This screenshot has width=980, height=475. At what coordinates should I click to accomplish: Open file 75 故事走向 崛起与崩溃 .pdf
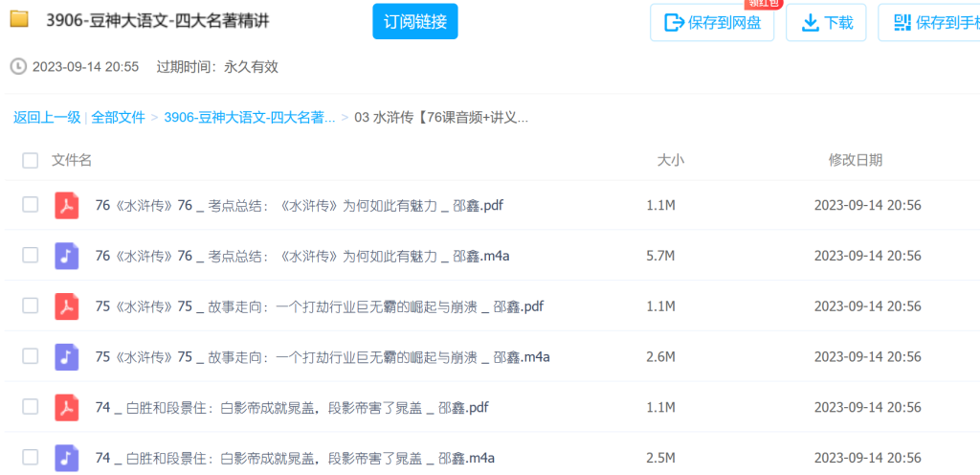[320, 306]
